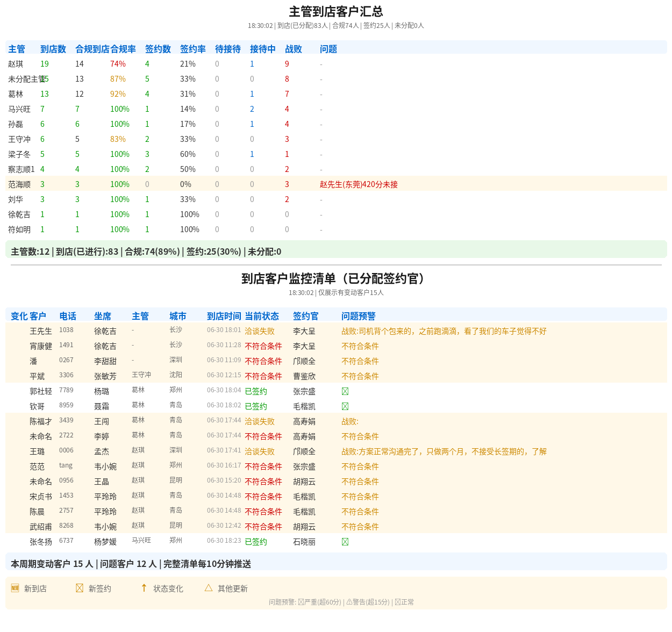Select the 客户 column header in monitoring list

[x=38, y=316]
